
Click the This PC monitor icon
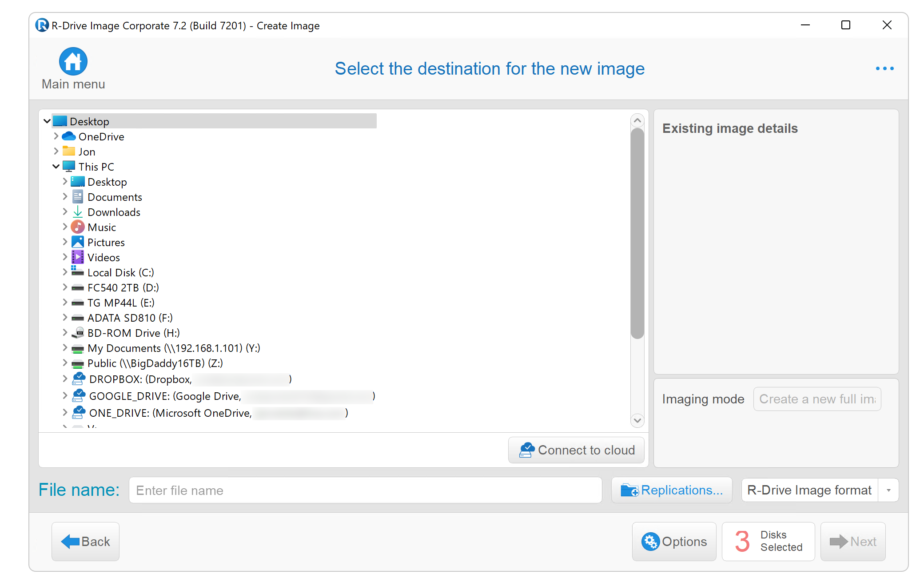[x=69, y=166]
